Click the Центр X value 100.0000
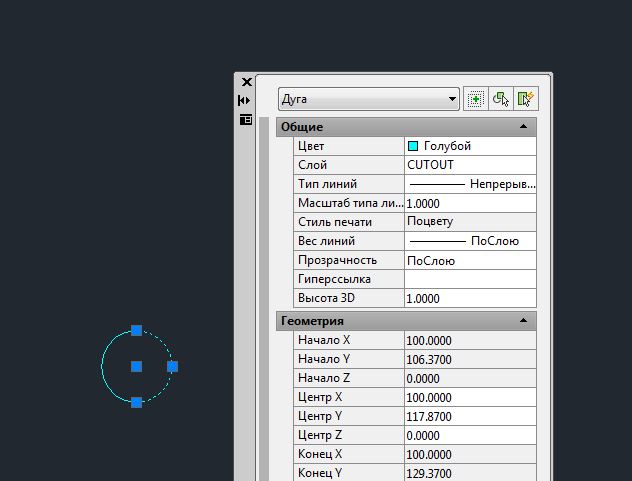 pos(470,397)
